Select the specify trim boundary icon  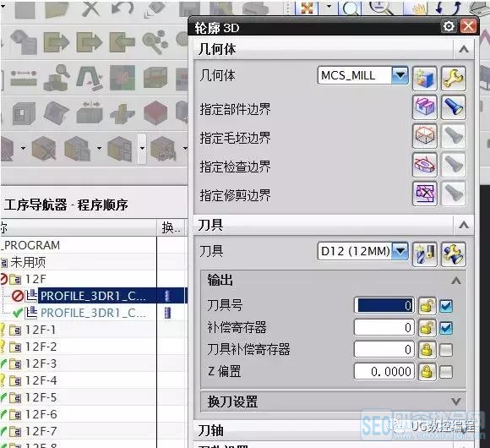click(x=424, y=194)
